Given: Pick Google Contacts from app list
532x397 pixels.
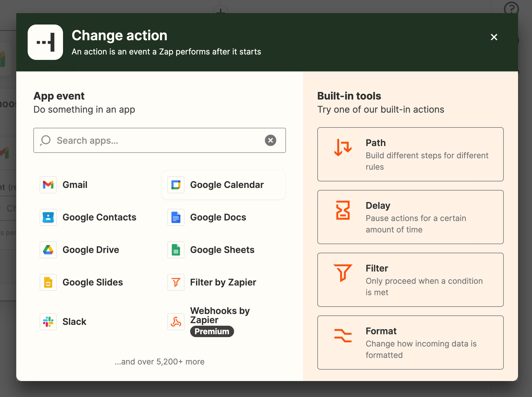Looking at the screenshot, I should [x=96, y=217].
